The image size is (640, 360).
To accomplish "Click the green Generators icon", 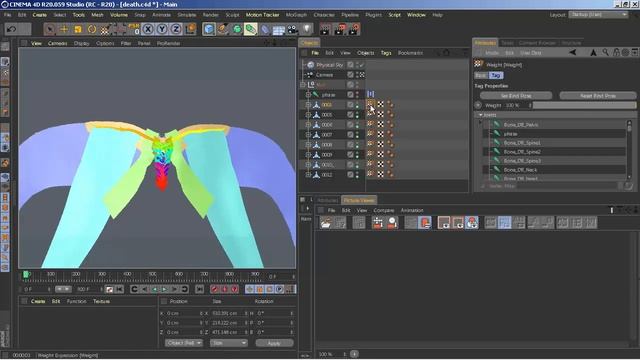I will coord(237,29).
